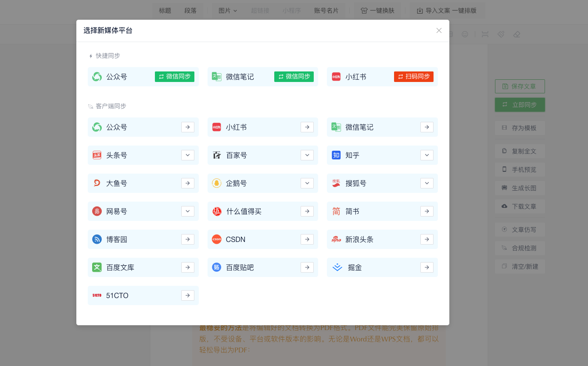Click the 知乎 platform logo icon
This screenshot has height=366, width=588.
[x=336, y=155]
